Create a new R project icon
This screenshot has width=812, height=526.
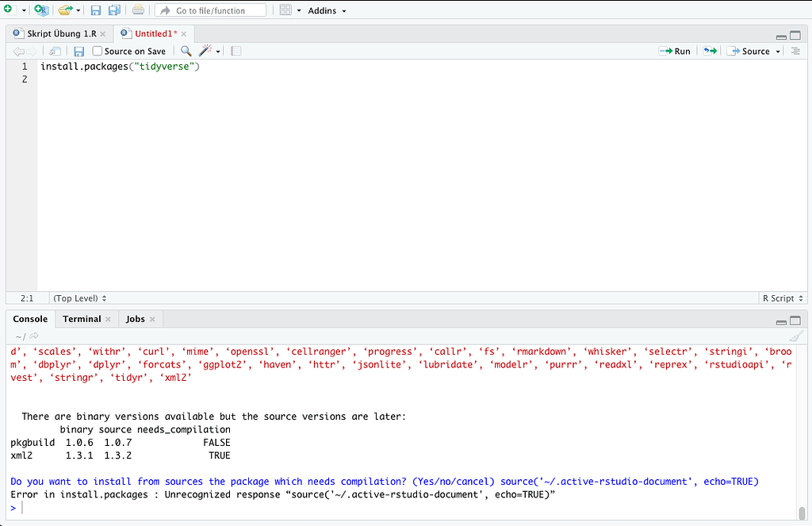click(41, 10)
